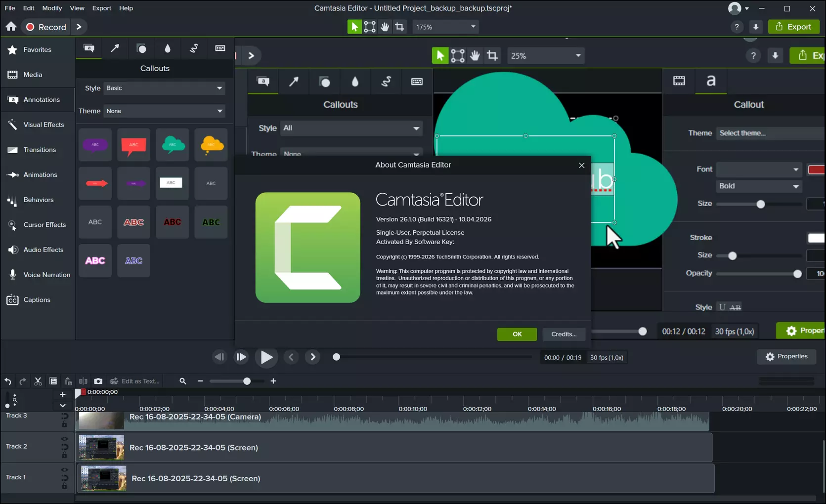This screenshot has height=504, width=826.
Task: Open the Arrows and Lines annotation tab
Action: (x=115, y=48)
